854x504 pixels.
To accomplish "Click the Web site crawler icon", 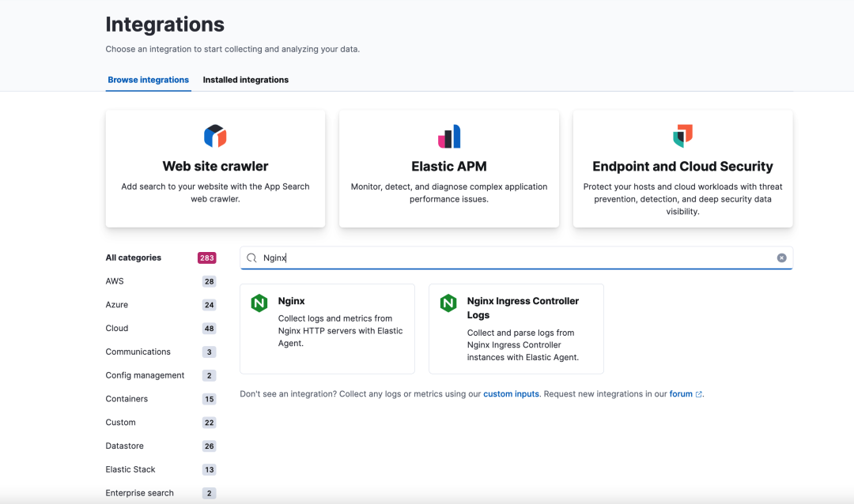I will tap(215, 136).
